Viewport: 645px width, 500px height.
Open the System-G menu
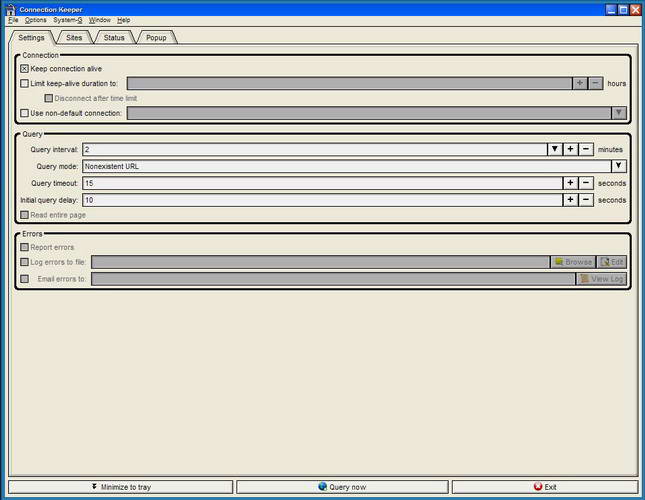coord(67,20)
